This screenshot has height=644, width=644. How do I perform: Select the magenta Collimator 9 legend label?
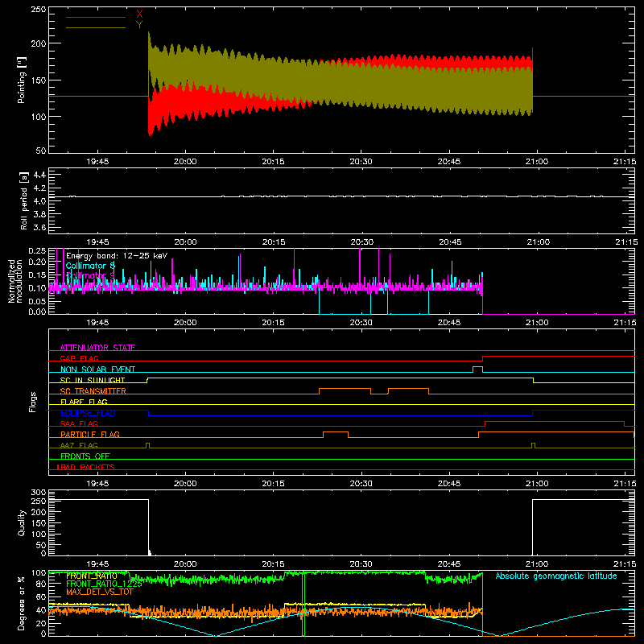(x=90, y=275)
